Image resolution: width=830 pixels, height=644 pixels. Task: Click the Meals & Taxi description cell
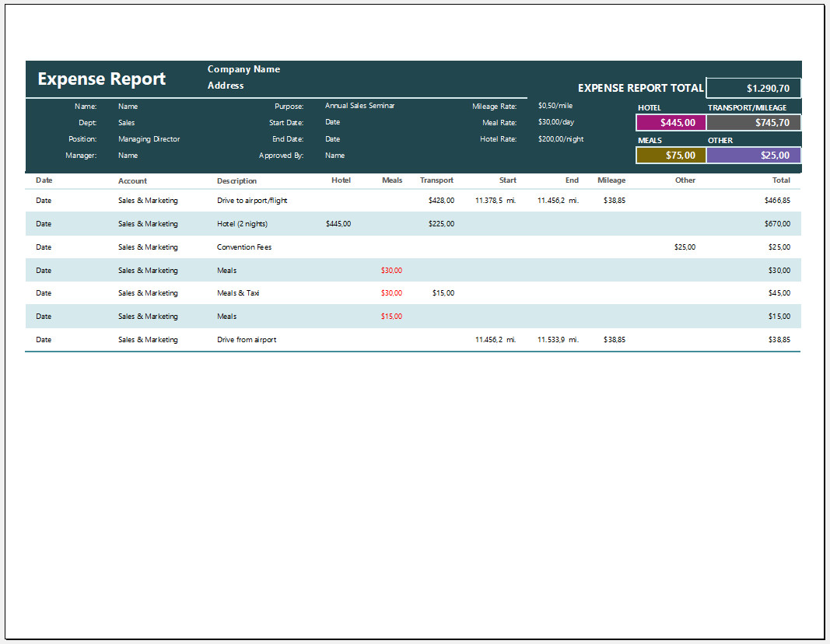point(239,293)
